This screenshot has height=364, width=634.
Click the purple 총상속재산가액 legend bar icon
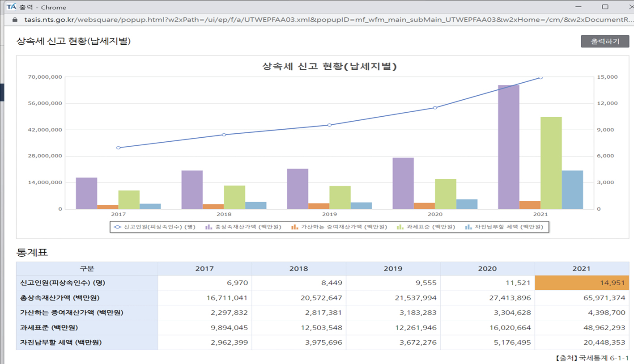click(208, 227)
